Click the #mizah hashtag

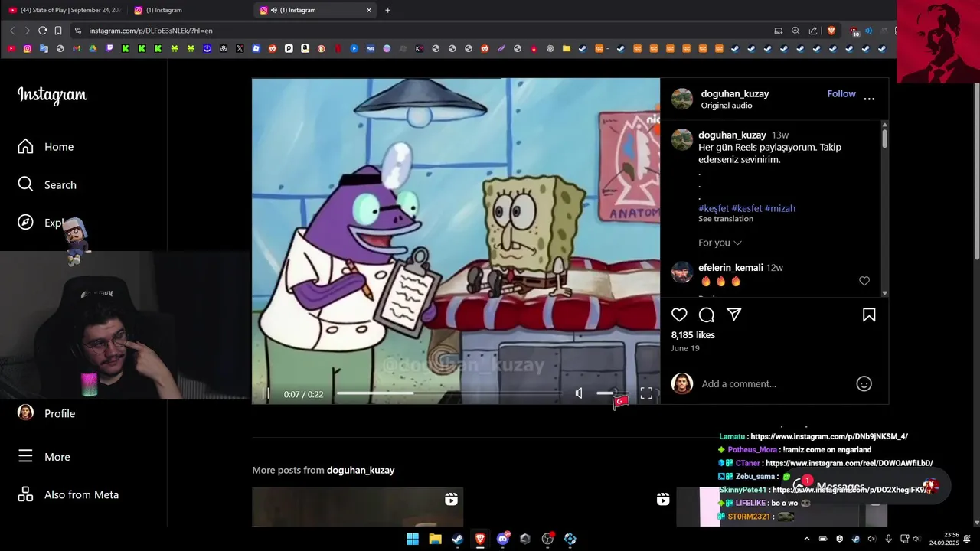click(x=780, y=208)
